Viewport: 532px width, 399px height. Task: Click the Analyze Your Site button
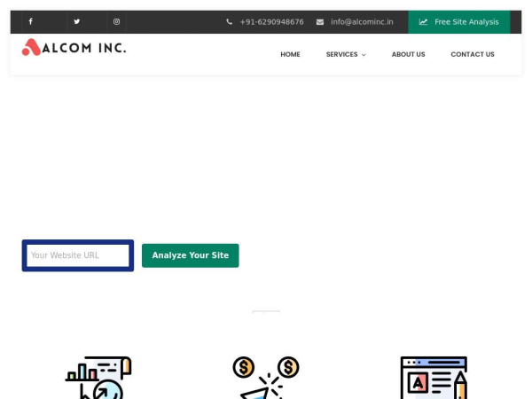pyautogui.click(x=190, y=255)
